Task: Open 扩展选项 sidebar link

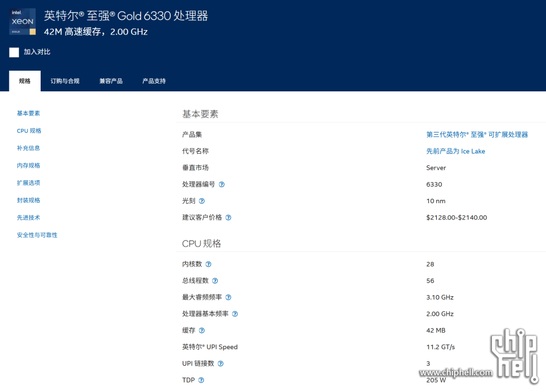Action: [28, 183]
